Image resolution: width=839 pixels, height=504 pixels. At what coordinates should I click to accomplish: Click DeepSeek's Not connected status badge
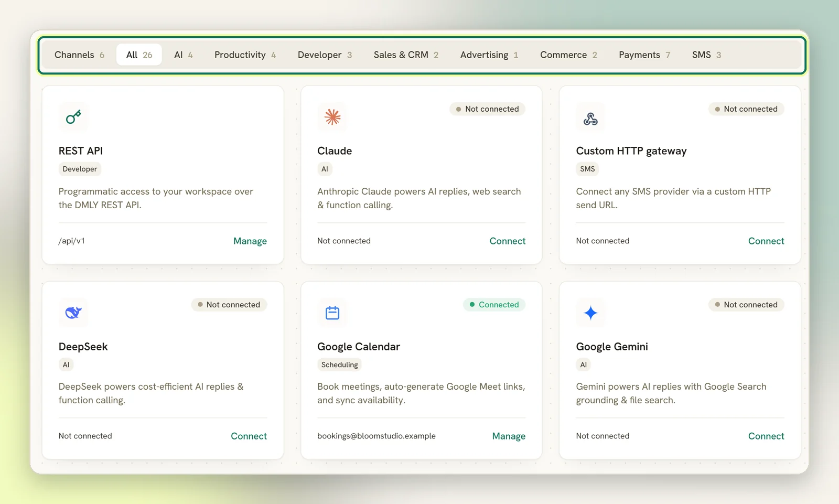point(229,305)
